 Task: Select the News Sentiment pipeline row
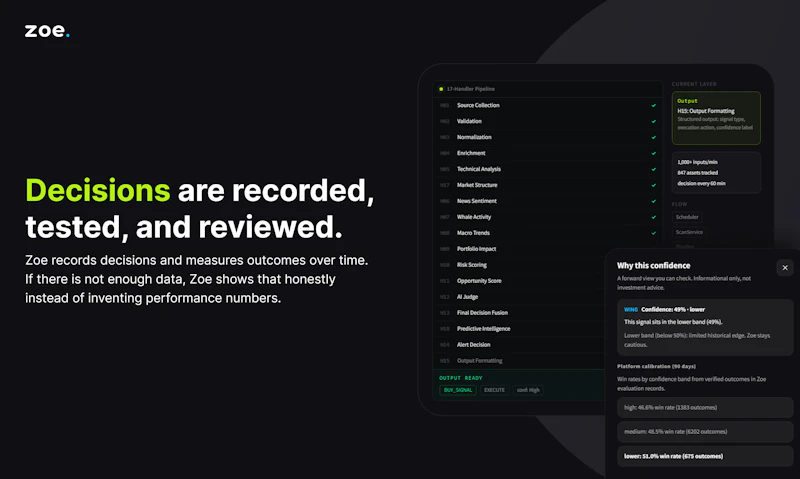[x=547, y=200]
